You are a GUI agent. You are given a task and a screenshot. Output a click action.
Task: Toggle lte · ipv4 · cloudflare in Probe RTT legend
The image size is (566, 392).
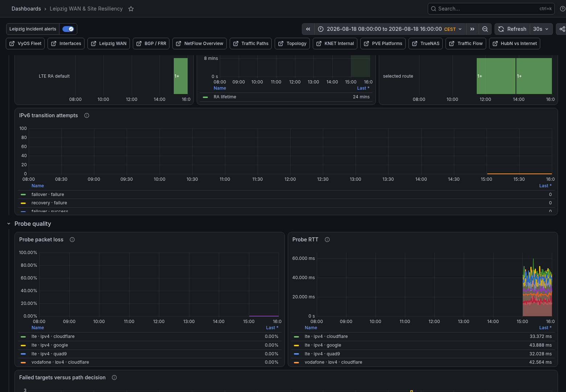tap(326, 336)
